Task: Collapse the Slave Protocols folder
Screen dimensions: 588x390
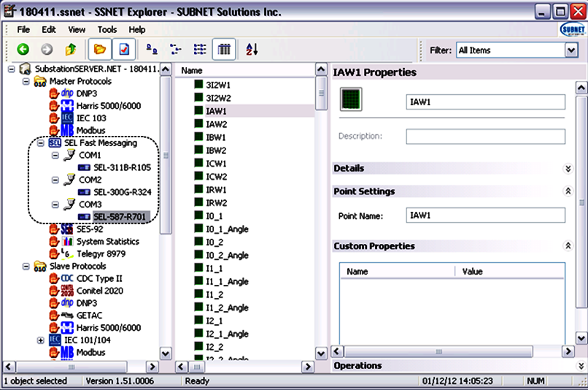Action: 26,267
